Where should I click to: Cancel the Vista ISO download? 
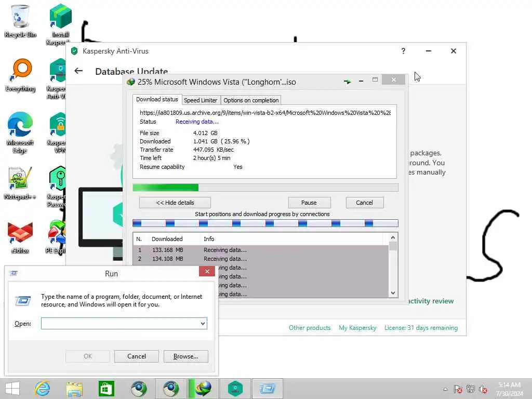pos(364,203)
